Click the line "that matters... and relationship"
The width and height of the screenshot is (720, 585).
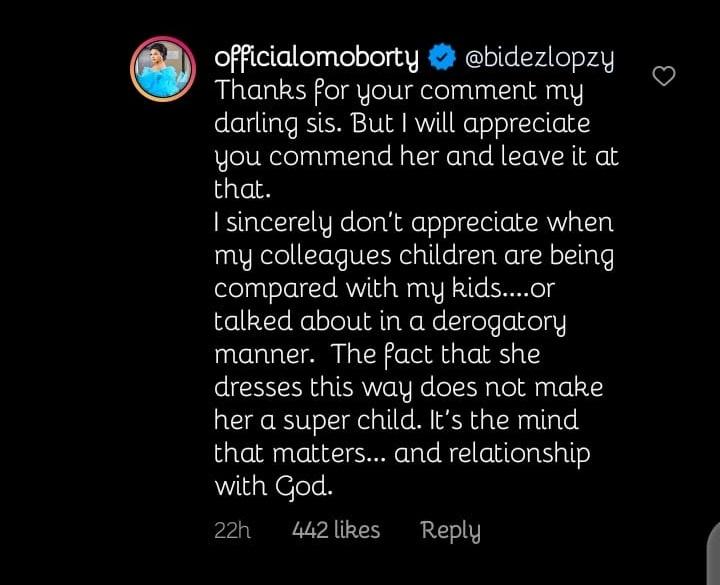pyautogui.click(x=402, y=453)
